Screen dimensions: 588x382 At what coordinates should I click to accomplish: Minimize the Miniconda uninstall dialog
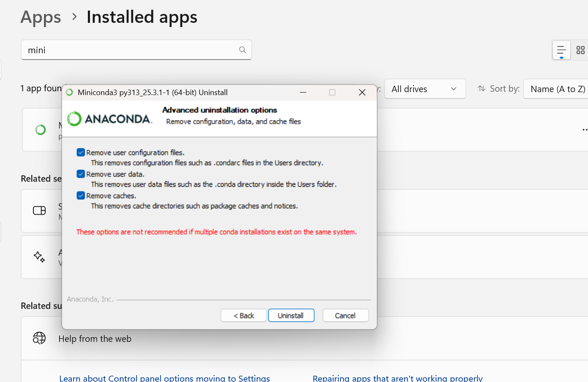pos(303,93)
